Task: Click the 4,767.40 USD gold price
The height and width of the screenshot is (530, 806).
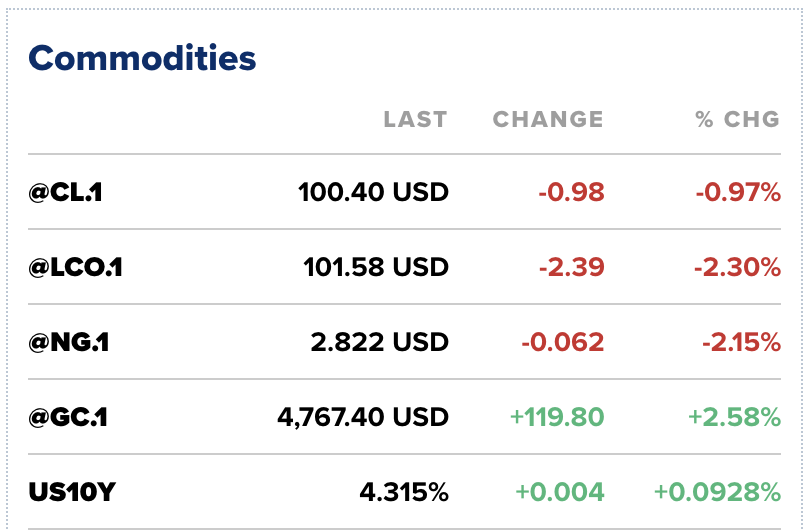Action: point(362,417)
